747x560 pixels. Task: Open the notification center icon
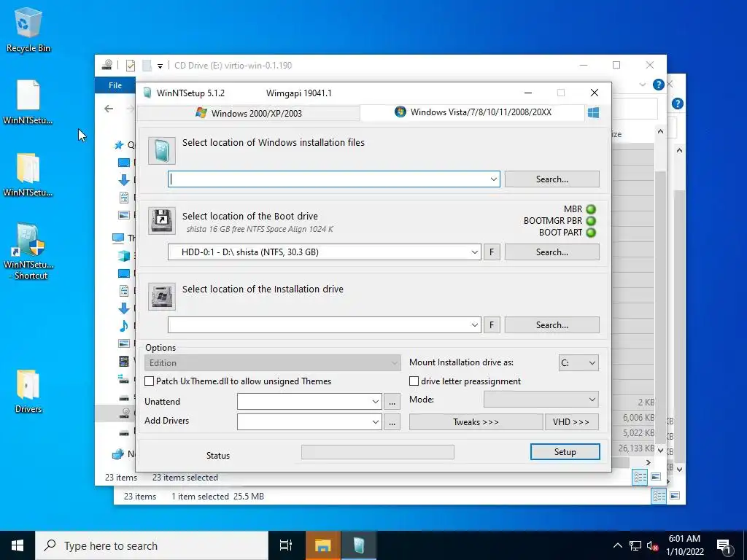tap(724, 545)
